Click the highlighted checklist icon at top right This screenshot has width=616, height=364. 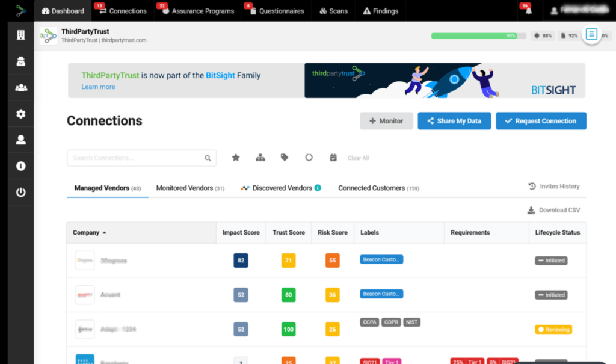pyautogui.click(x=592, y=34)
